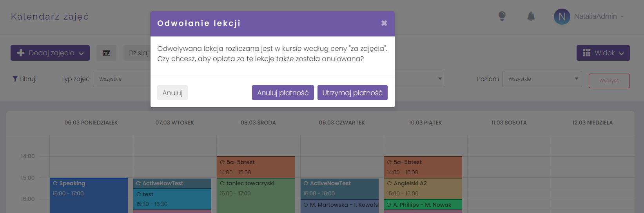Viewport: 644px width, 213px height.
Task: Open the Poziom filter dropdown
Action: click(x=542, y=79)
